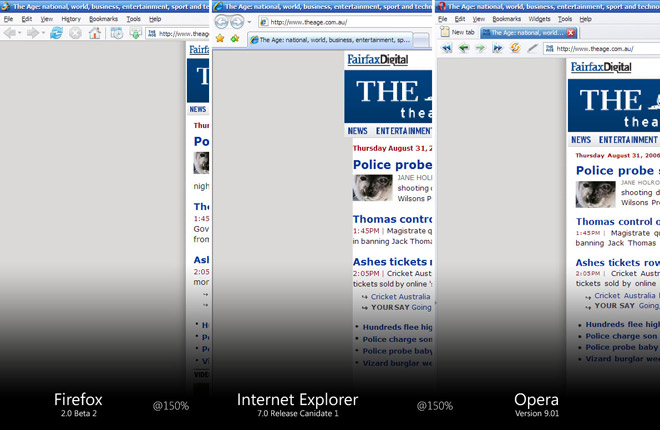Screen dimensions: 660x430
Task: Open Opera Bookmarks menu
Action: point(506,19)
